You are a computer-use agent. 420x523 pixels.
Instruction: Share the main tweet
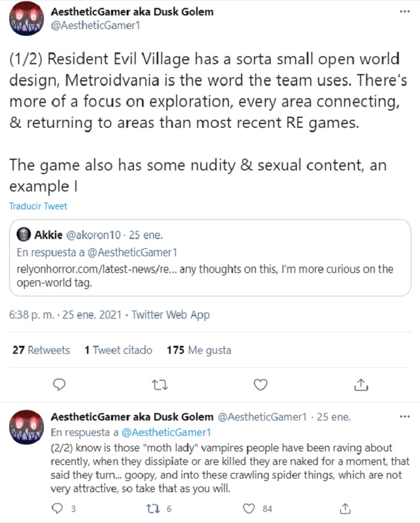[361, 385]
